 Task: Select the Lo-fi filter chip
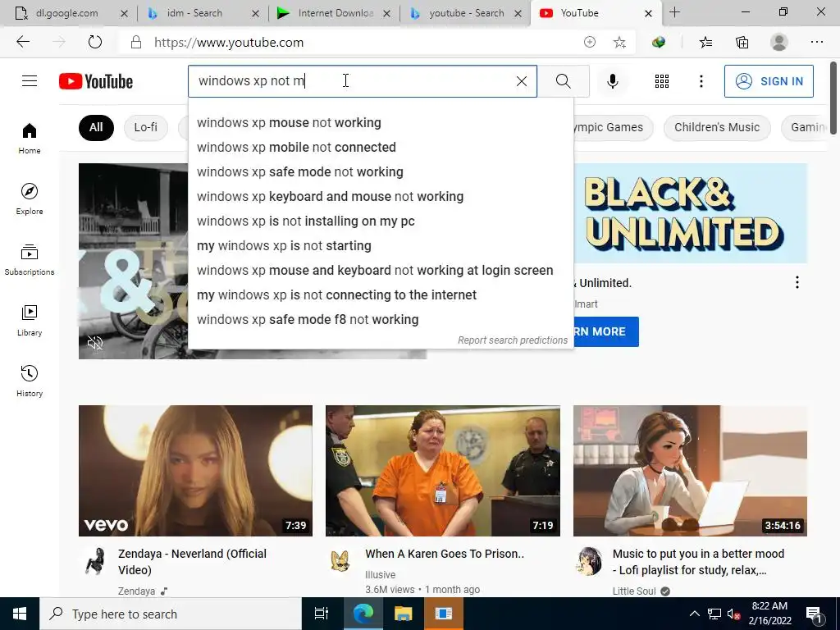click(146, 127)
